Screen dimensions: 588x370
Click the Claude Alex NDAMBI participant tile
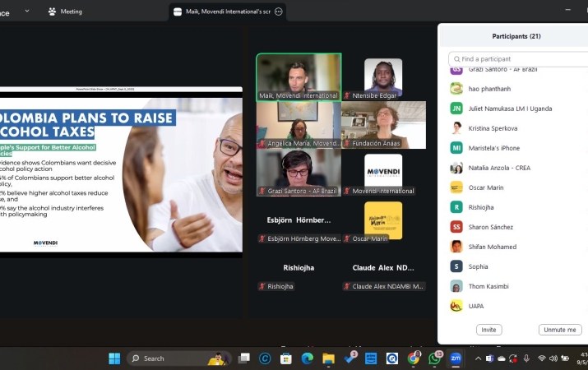[x=383, y=268]
